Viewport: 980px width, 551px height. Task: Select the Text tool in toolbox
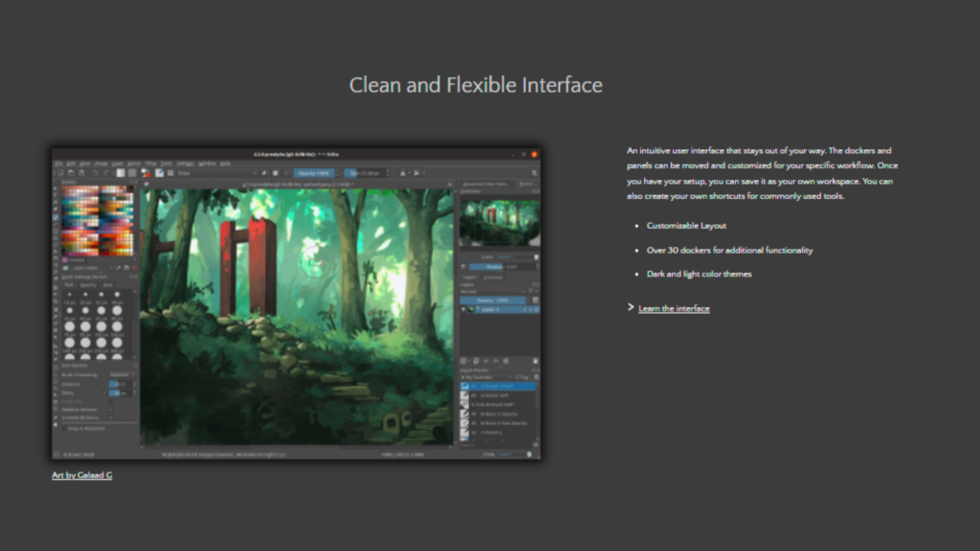click(x=55, y=195)
